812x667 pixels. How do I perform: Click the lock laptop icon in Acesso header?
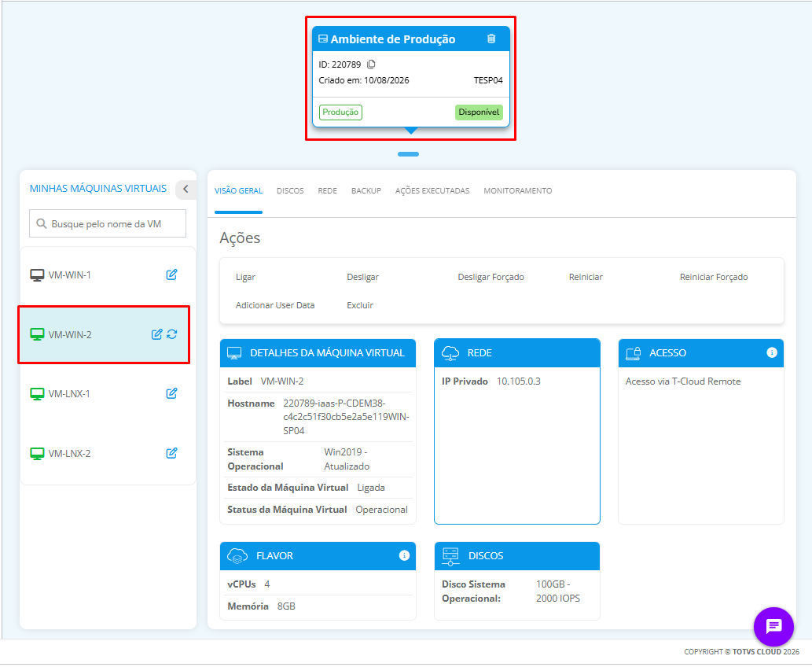click(634, 353)
